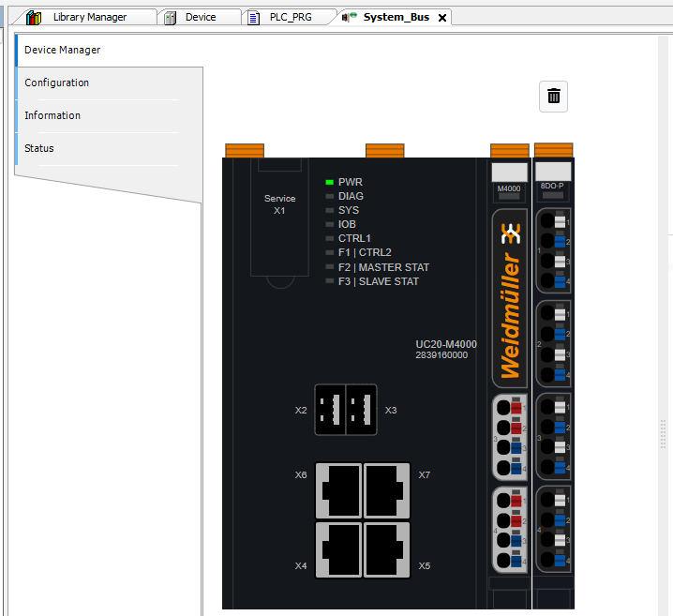Click the M4000 module label
673x616 pixels.
(x=509, y=188)
